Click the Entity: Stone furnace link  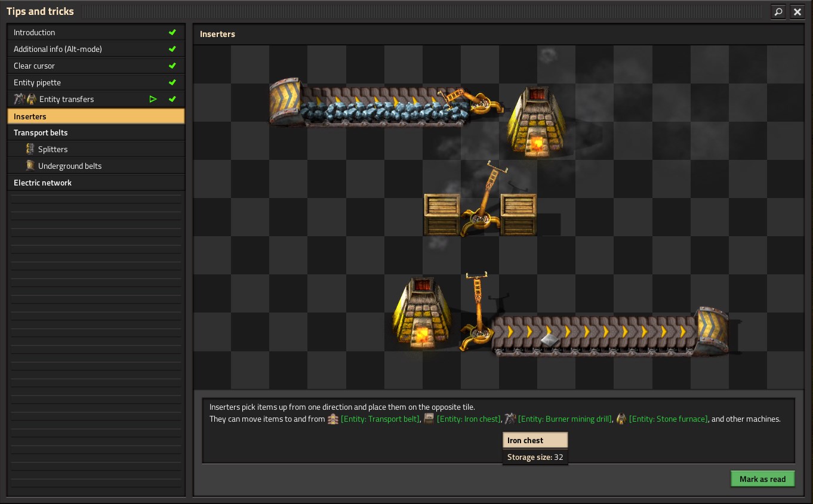tap(669, 419)
